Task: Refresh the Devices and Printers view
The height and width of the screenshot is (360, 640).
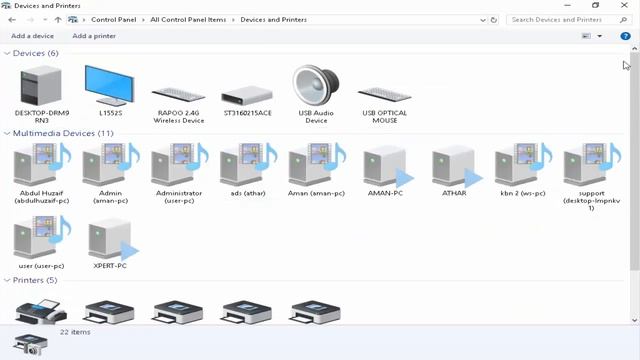Action: tap(494, 20)
